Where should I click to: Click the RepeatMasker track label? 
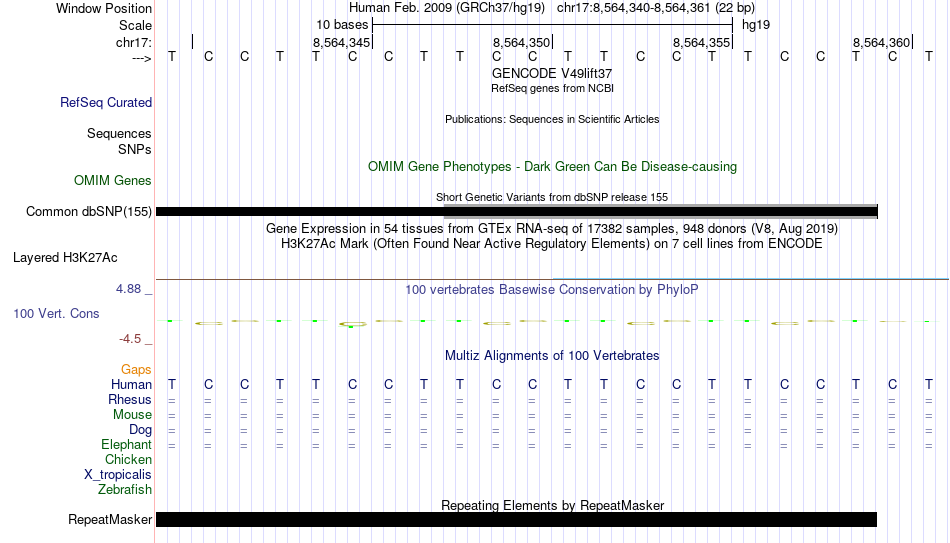[x=110, y=519]
